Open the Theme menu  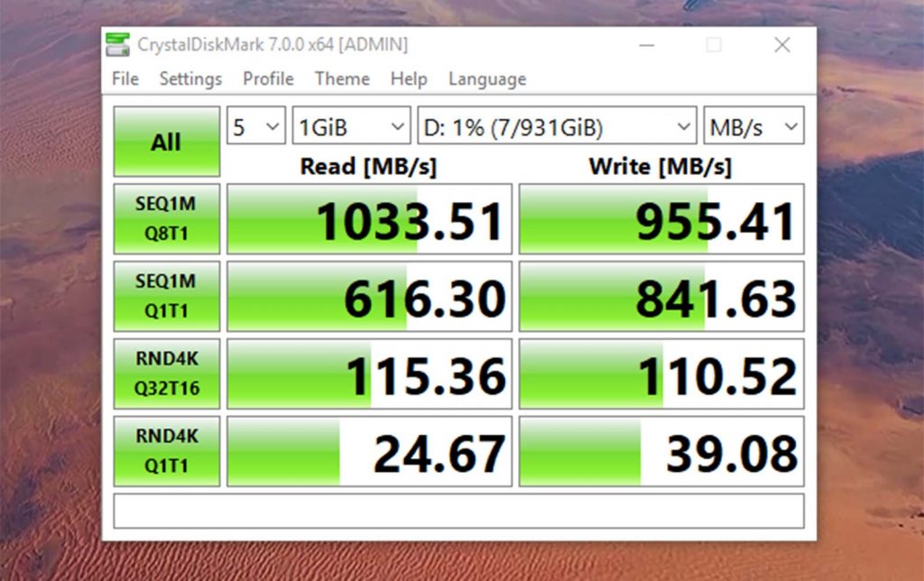(x=341, y=79)
